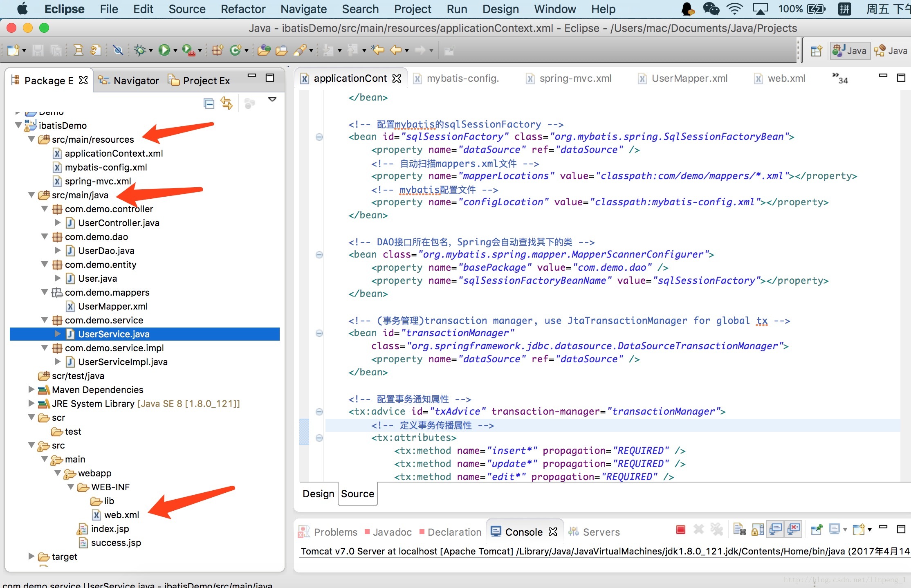Click the Run menu in Eclipse toolbar
911x588 pixels.
[x=455, y=9]
